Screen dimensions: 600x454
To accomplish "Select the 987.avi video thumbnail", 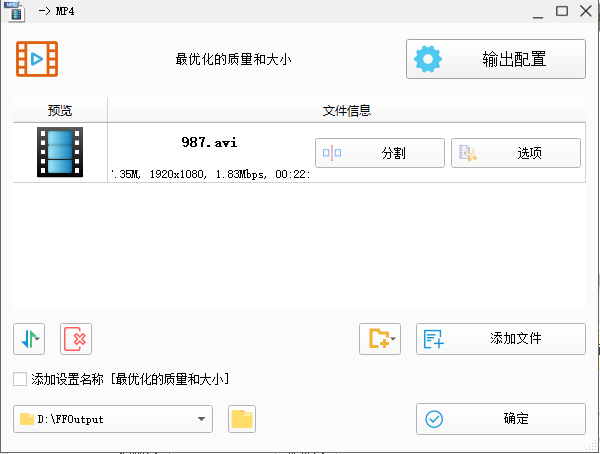I will point(60,152).
